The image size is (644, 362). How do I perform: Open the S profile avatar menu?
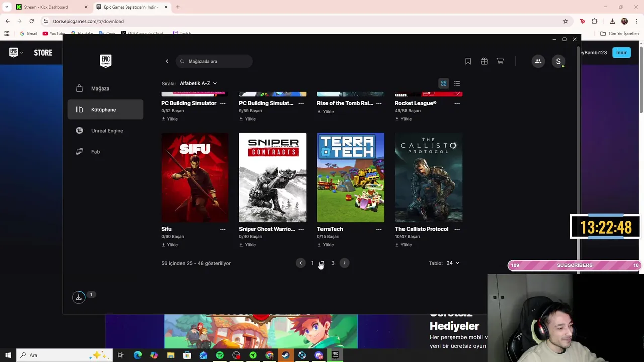tap(558, 61)
